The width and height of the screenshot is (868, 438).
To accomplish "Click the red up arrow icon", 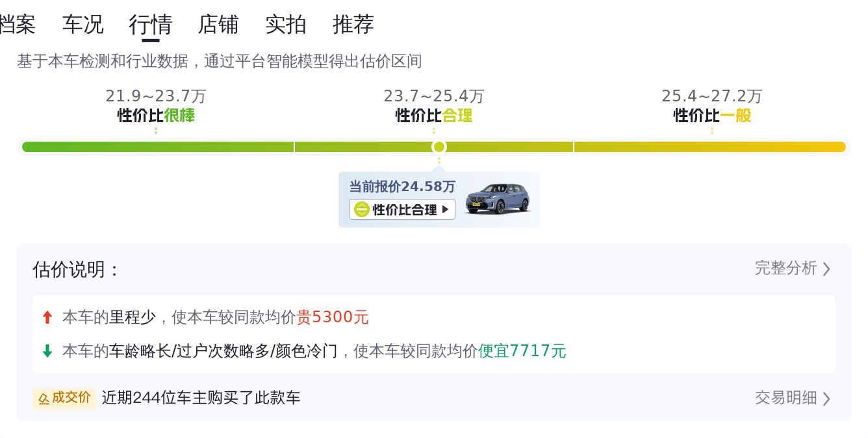I will tap(47, 317).
